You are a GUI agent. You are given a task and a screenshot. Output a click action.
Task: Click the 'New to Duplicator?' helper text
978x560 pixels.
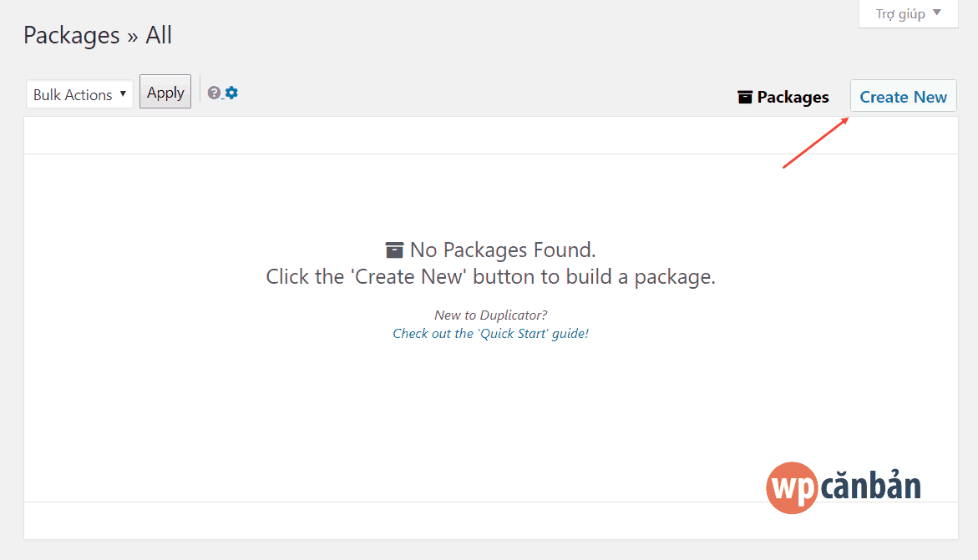tap(490, 315)
